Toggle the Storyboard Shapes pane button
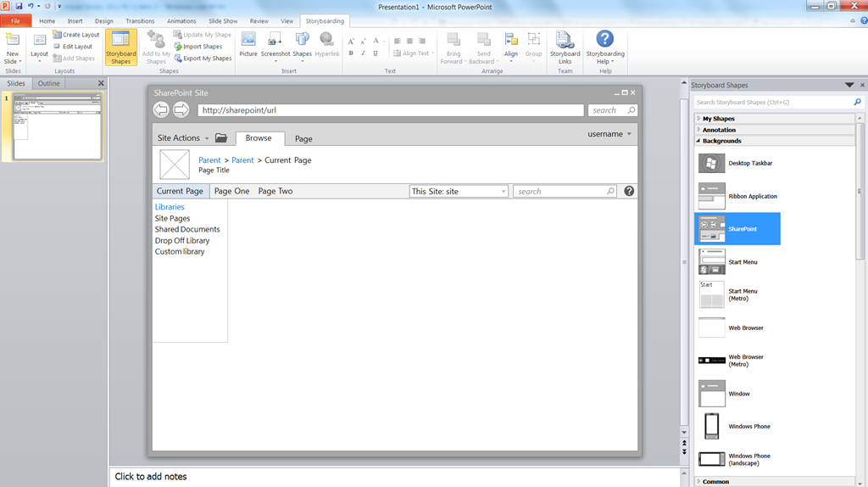 click(120, 48)
